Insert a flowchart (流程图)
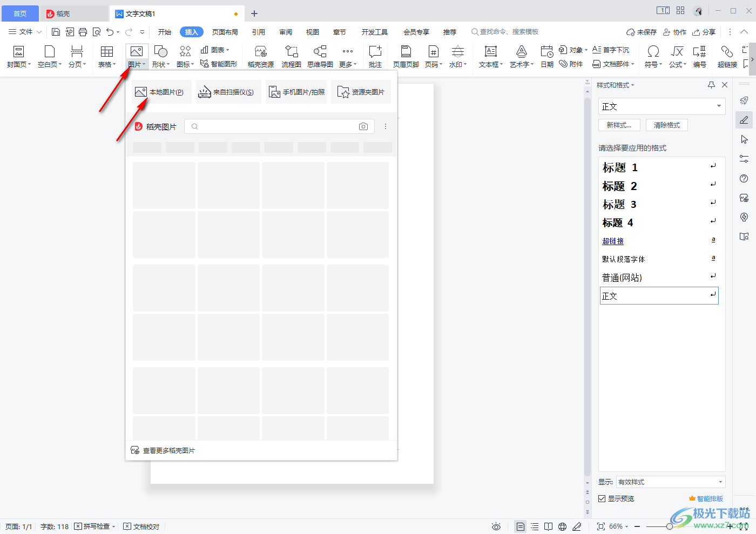756x534 pixels. click(x=291, y=57)
